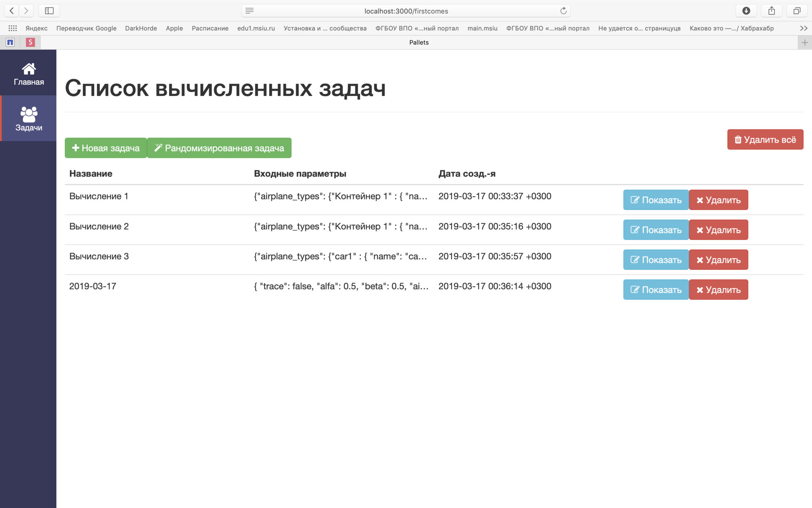Viewport: 812px width, 508px height.
Task: Switch to the pinned tab with the S icon
Action: pos(30,43)
